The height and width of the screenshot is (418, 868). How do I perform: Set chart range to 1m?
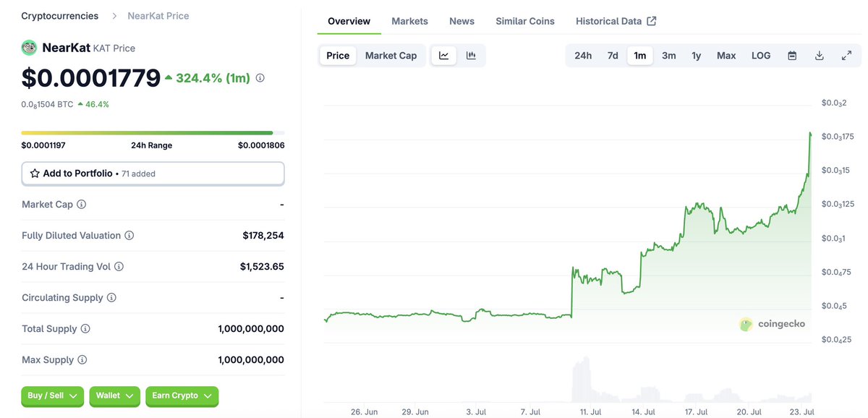(640, 56)
